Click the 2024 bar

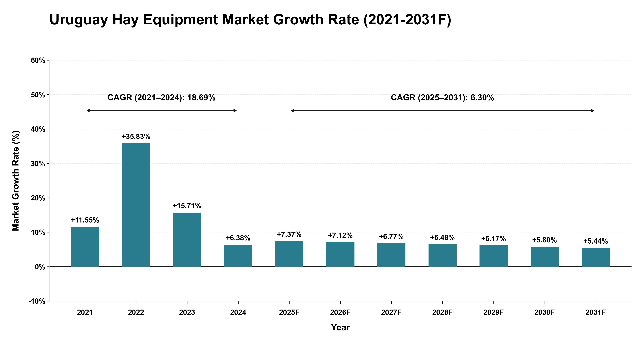[x=238, y=255]
